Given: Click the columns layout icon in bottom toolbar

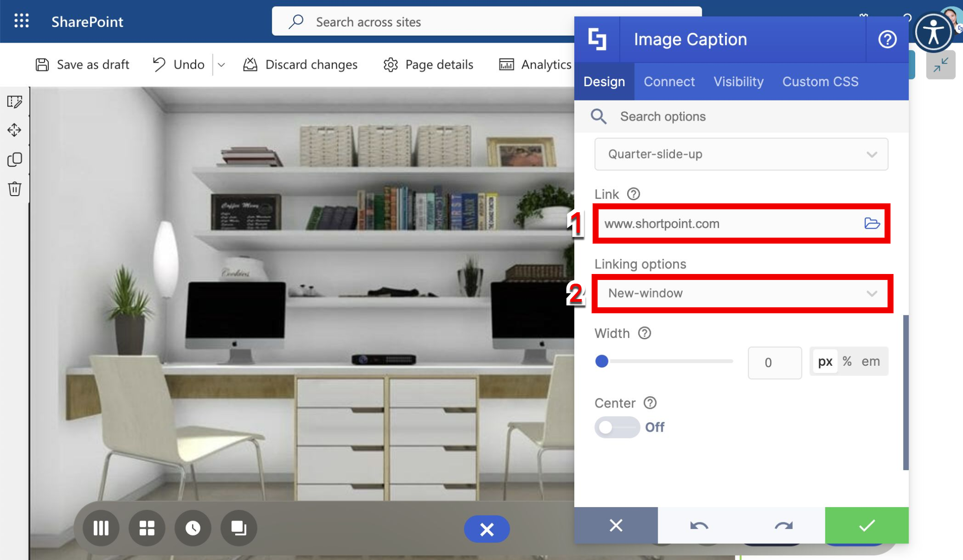Looking at the screenshot, I should click(x=101, y=528).
